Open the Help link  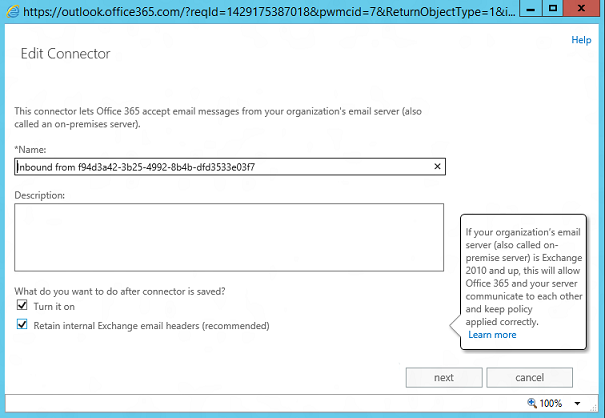point(581,40)
